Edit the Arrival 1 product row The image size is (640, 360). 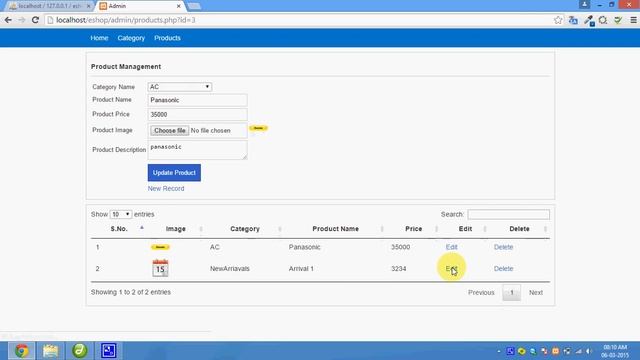[451, 268]
